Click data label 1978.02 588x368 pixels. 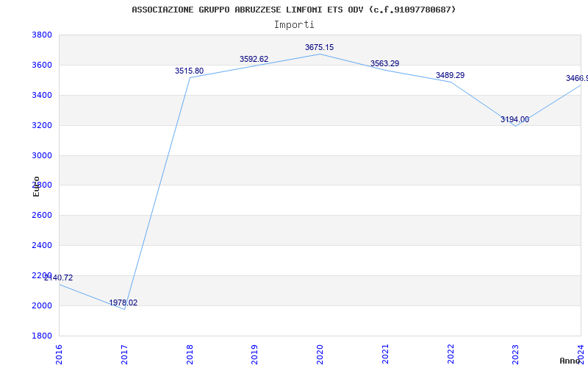point(123,302)
